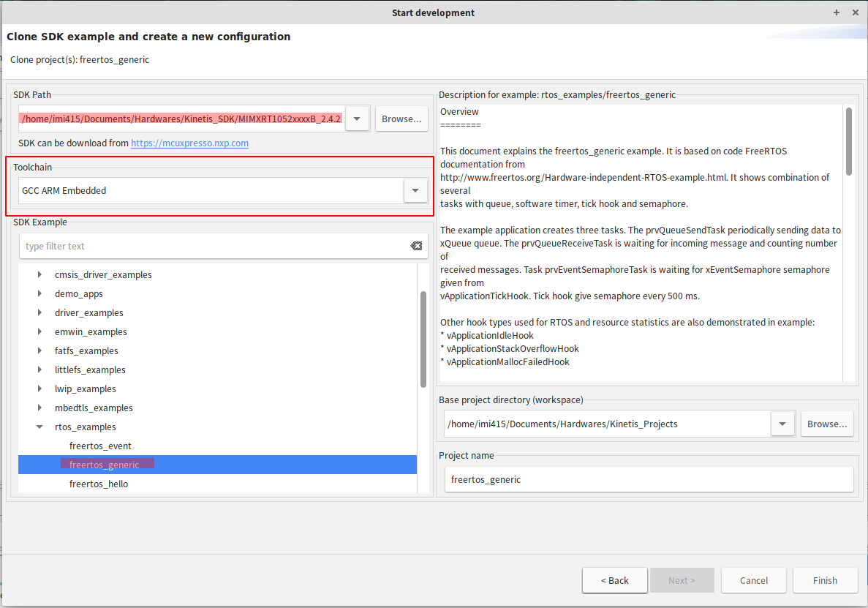Cancel the Start development wizard
This screenshot has width=868, height=608.
tap(753, 580)
